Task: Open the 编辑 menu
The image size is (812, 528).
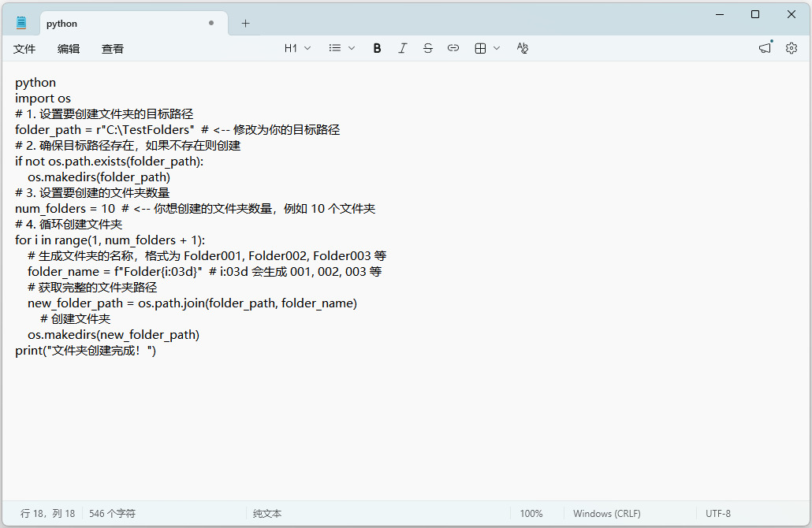Action: (x=69, y=49)
